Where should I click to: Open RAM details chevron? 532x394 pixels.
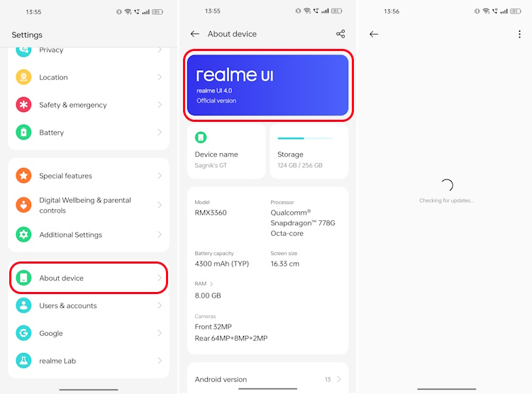[x=211, y=283]
